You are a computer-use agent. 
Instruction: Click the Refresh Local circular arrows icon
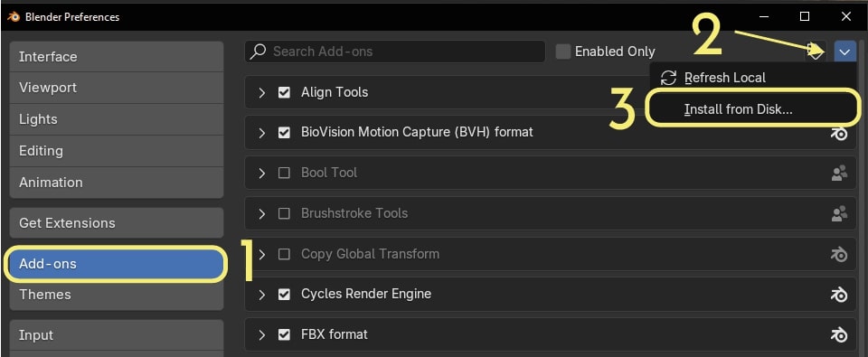pos(669,78)
